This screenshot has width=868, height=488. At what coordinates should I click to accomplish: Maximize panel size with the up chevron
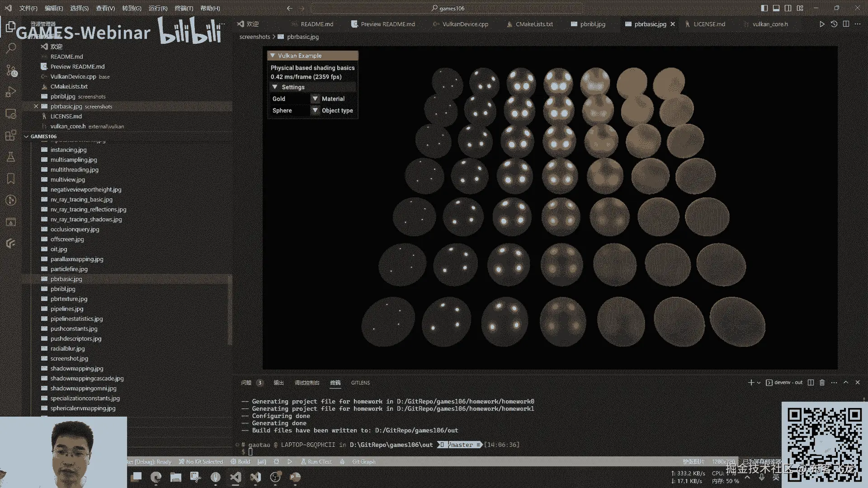click(x=846, y=383)
